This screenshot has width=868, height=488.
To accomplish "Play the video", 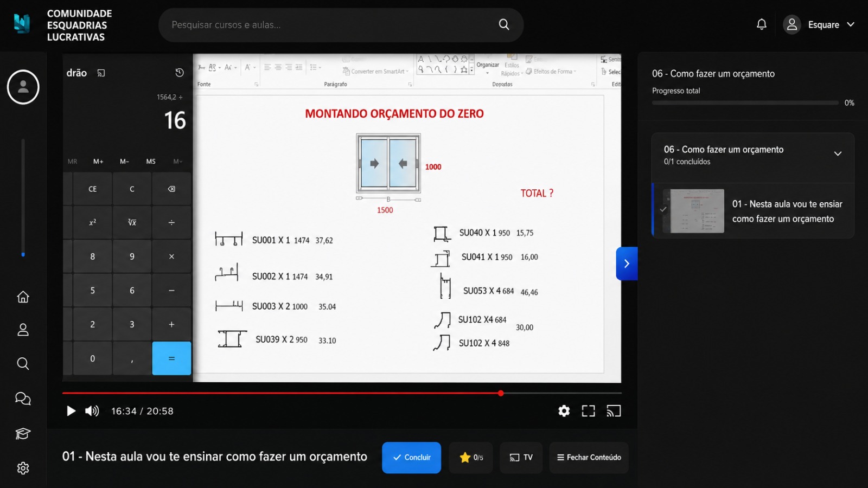I will [71, 411].
